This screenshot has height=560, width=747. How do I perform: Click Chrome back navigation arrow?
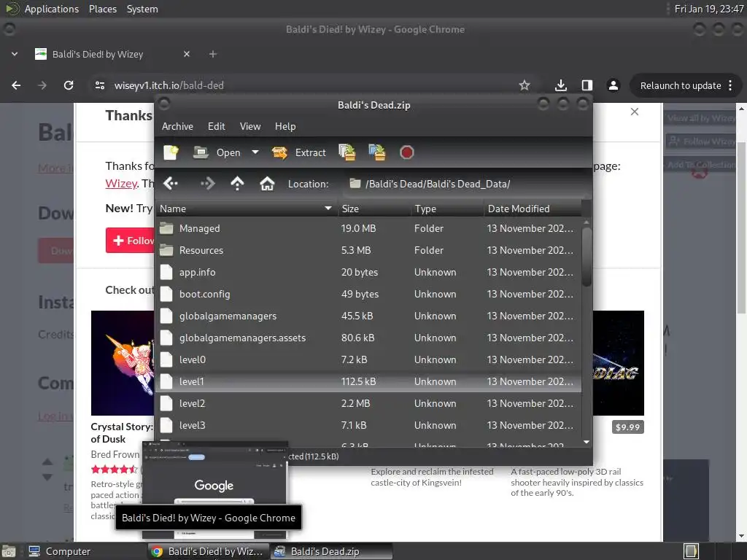pos(16,85)
